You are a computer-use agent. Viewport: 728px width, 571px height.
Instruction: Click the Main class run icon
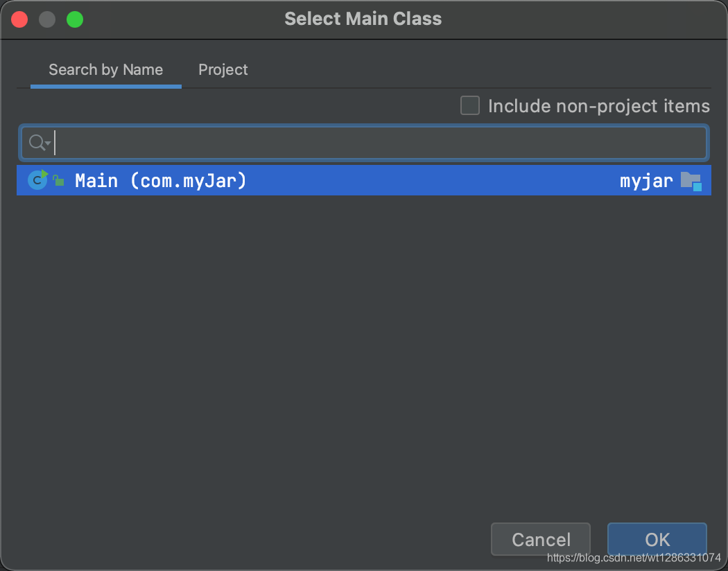coord(37,180)
